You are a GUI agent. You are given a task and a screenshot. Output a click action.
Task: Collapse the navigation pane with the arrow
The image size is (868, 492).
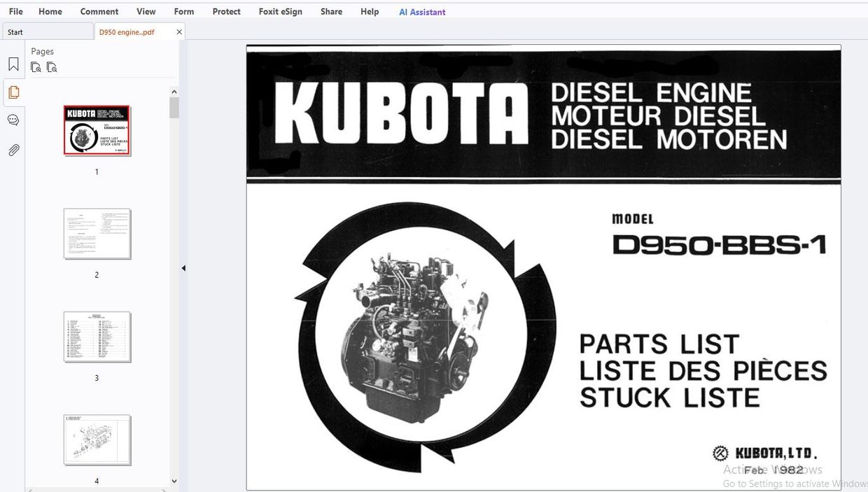click(183, 267)
